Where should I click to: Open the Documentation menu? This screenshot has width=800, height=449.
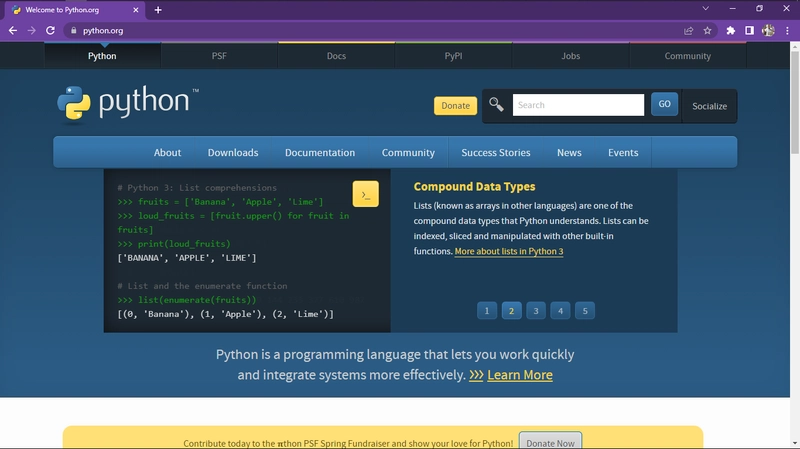(320, 153)
